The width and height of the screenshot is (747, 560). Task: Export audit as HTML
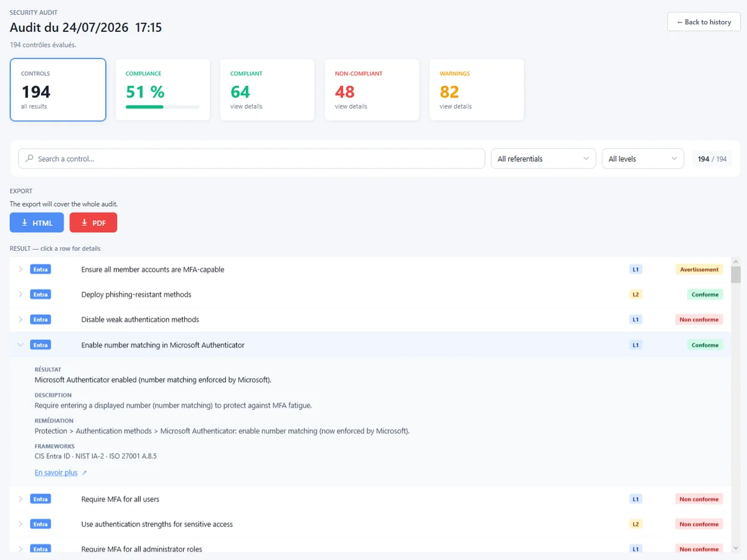pos(37,223)
